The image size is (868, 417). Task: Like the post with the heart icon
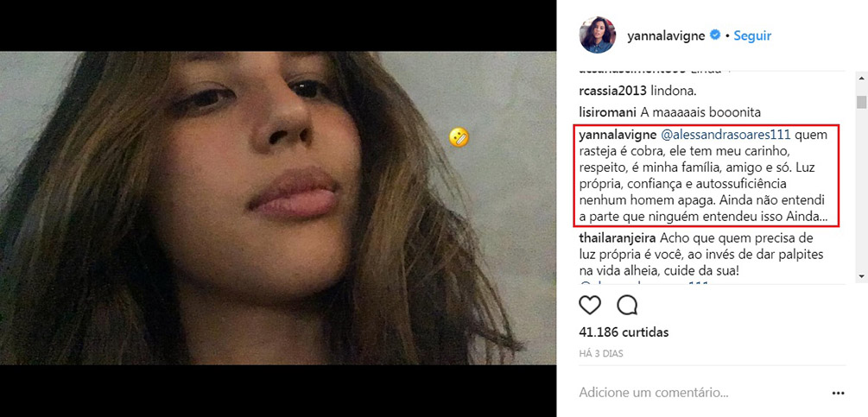tap(590, 305)
